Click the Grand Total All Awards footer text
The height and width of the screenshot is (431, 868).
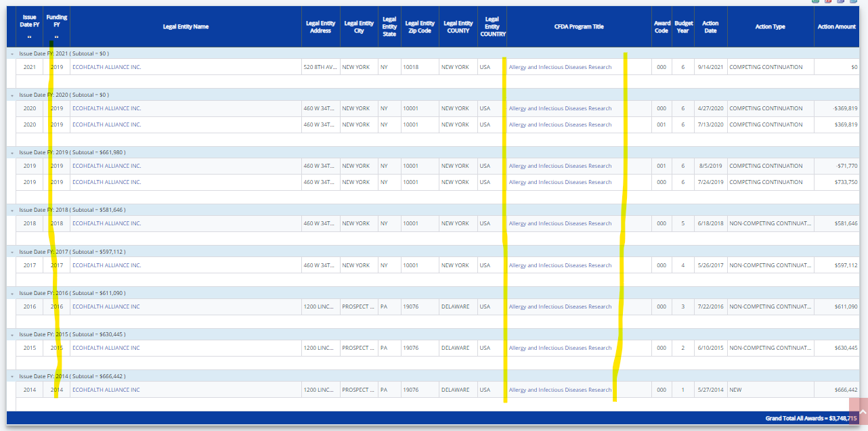click(811, 418)
